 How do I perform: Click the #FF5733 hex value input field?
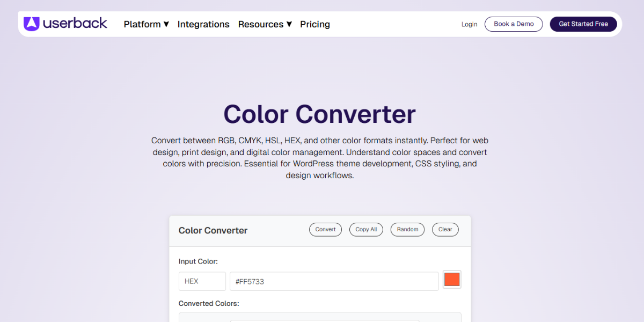point(334,281)
